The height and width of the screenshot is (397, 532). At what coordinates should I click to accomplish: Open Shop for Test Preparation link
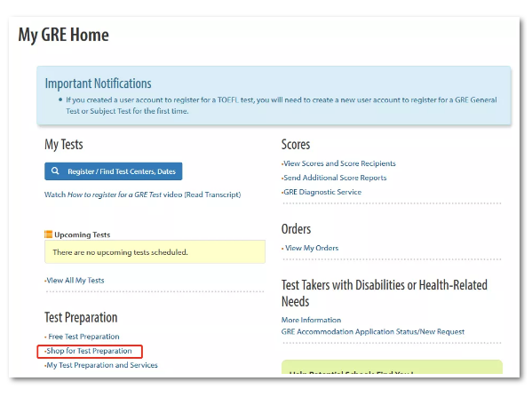click(89, 351)
